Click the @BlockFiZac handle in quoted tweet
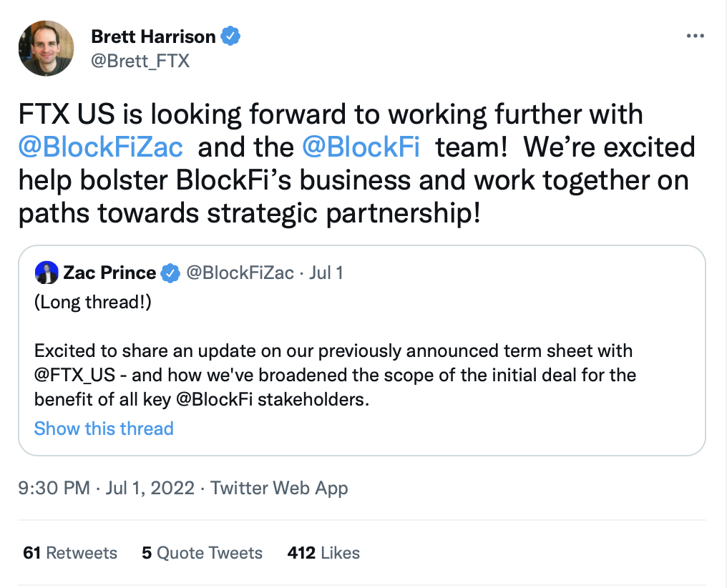 click(x=240, y=273)
